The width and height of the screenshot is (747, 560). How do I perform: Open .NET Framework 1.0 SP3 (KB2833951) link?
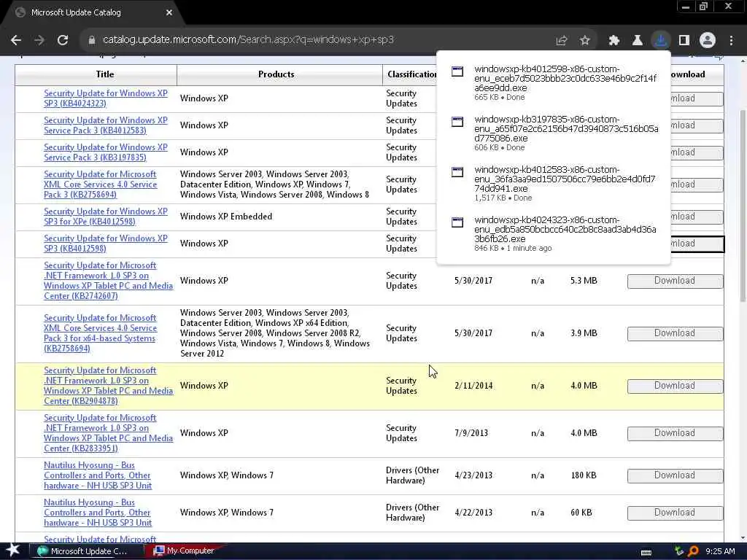[108, 433]
